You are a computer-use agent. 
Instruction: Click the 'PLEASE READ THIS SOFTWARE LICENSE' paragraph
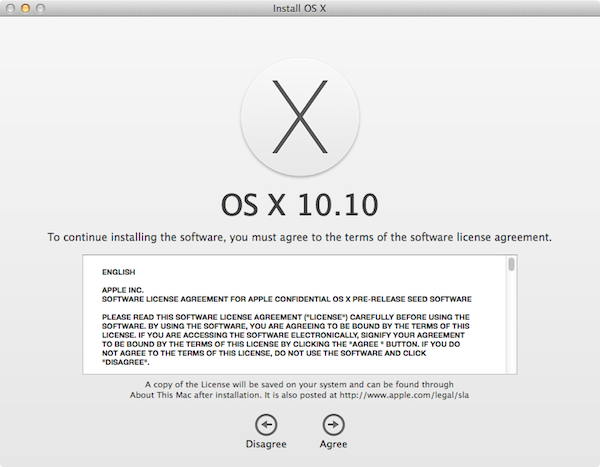point(285,340)
